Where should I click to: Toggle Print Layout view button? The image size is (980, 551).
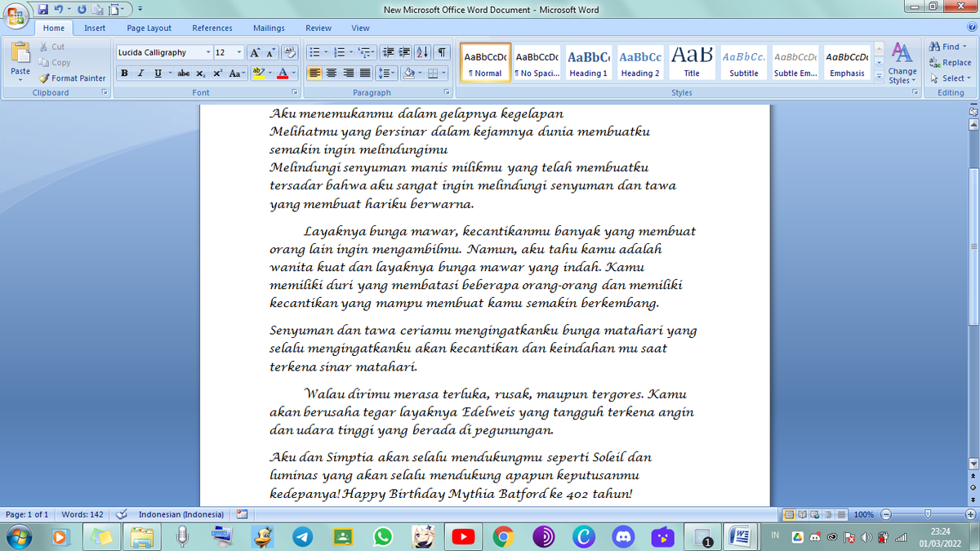coord(790,514)
